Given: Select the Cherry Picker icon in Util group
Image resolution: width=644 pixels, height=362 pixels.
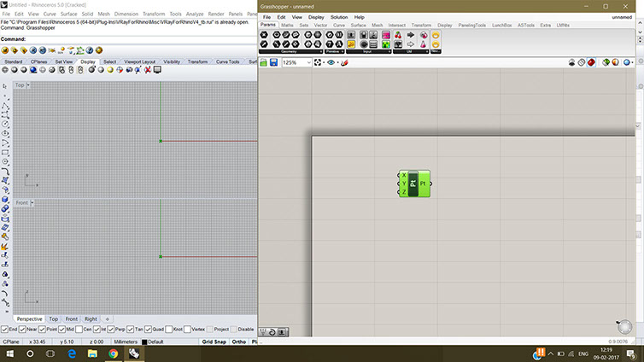Looking at the screenshot, I should [398, 35].
